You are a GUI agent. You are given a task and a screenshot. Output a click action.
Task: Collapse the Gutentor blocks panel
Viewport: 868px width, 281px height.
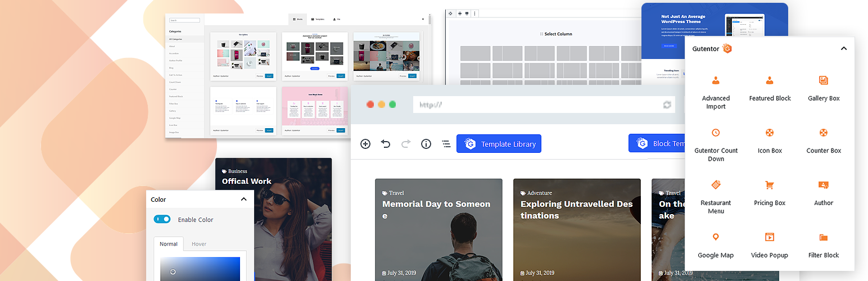click(843, 49)
